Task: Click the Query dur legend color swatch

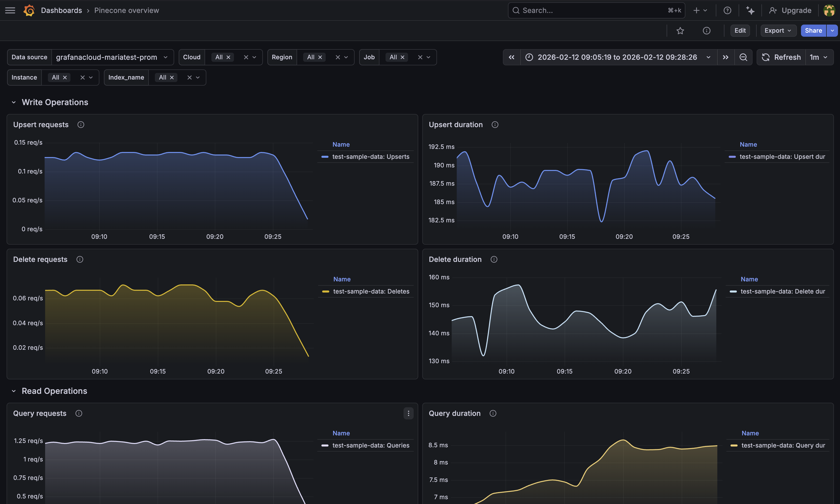Action: [734, 445]
